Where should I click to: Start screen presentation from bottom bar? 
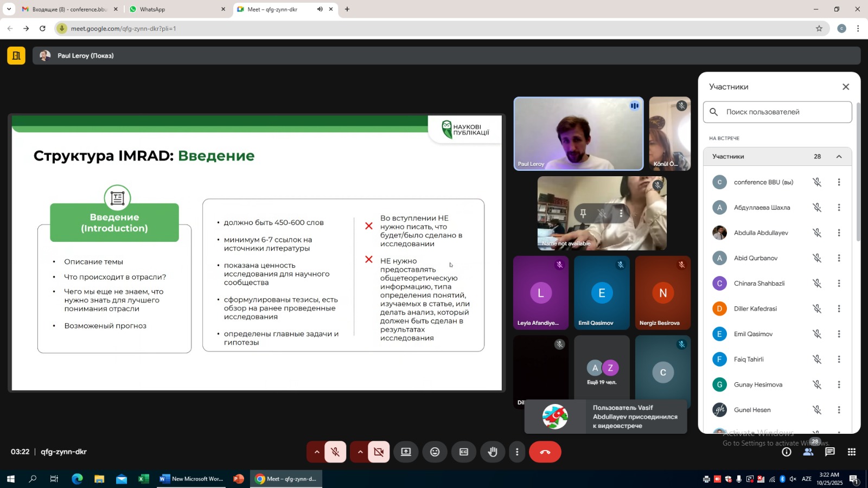point(406,452)
